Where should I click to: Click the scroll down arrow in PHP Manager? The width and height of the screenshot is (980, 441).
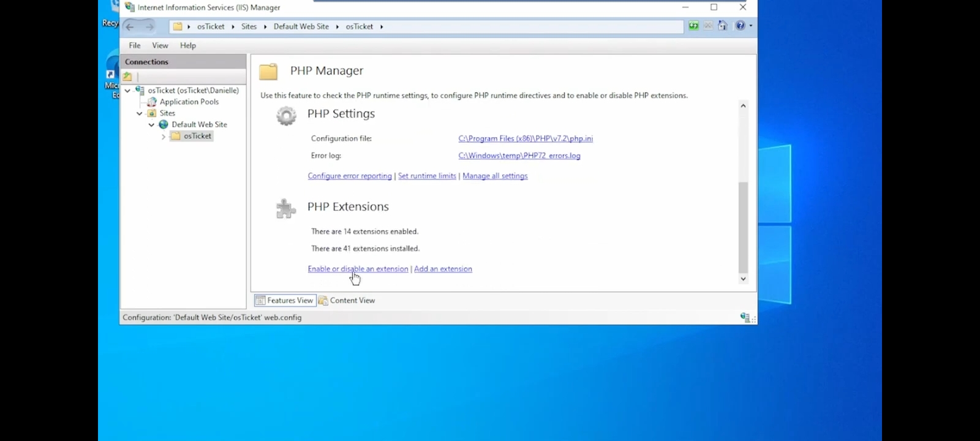pyautogui.click(x=743, y=279)
